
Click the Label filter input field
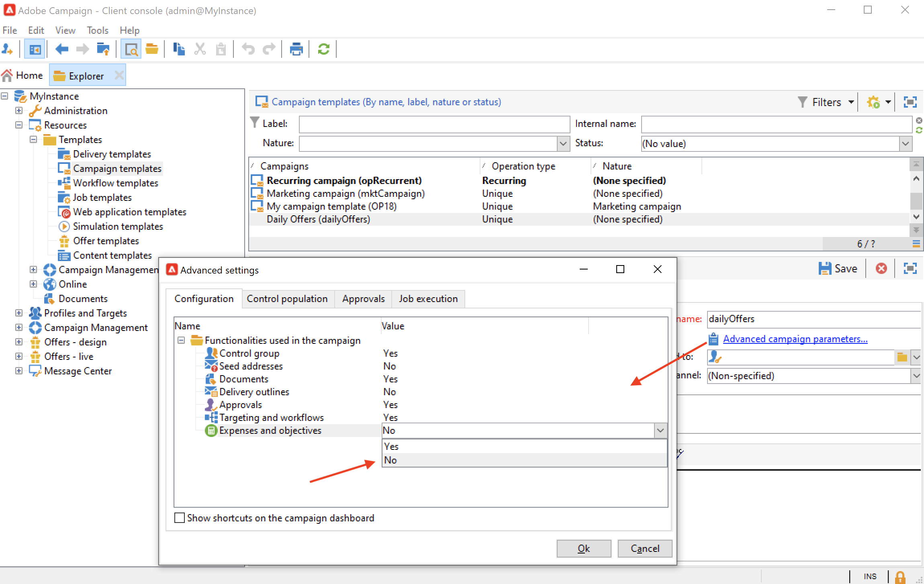(x=434, y=124)
